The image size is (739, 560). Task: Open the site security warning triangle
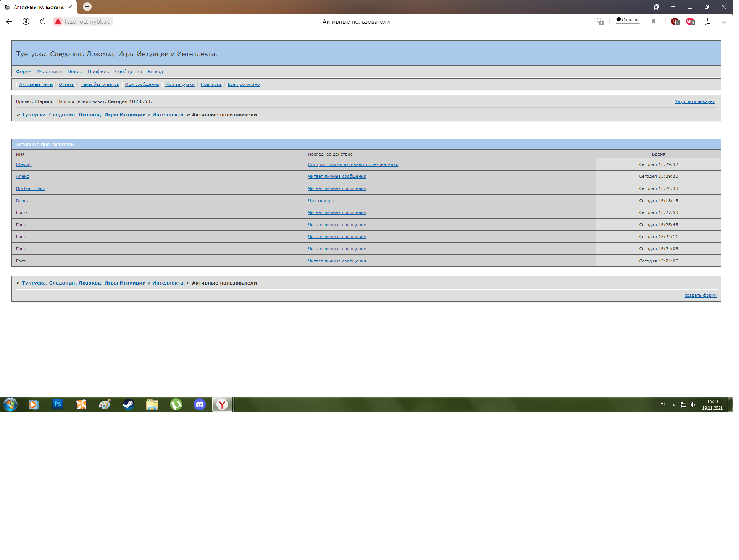(x=58, y=21)
